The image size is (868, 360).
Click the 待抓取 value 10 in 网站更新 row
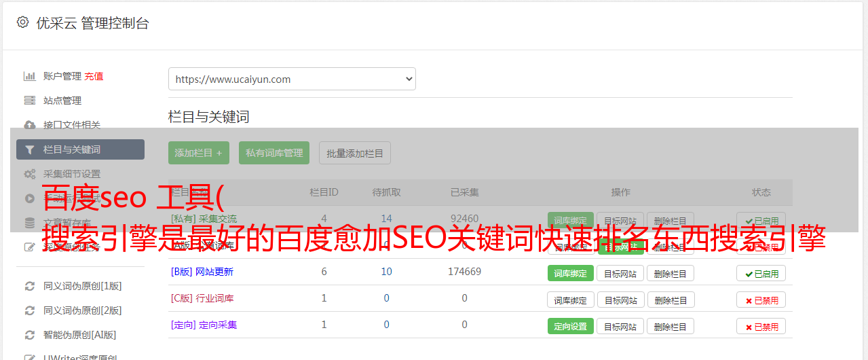pyautogui.click(x=386, y=272)
